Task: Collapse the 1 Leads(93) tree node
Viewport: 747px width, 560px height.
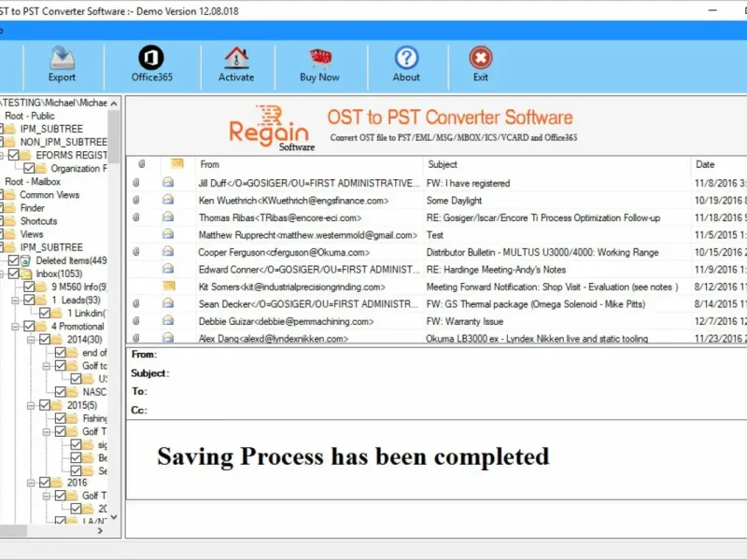Action: tap(15, 301)
